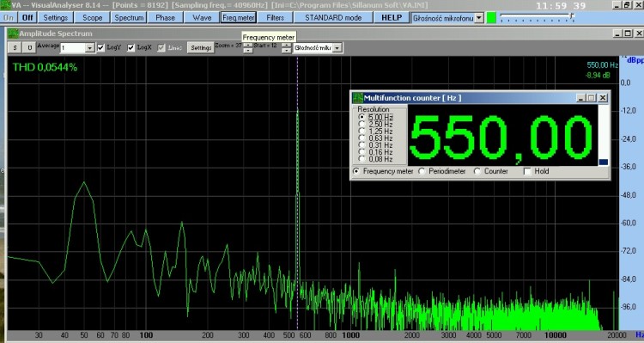The width and height of the screenshot is (644, 343).
Task: Adjust the microphone volume slider
Action: (x=571, y=17)
